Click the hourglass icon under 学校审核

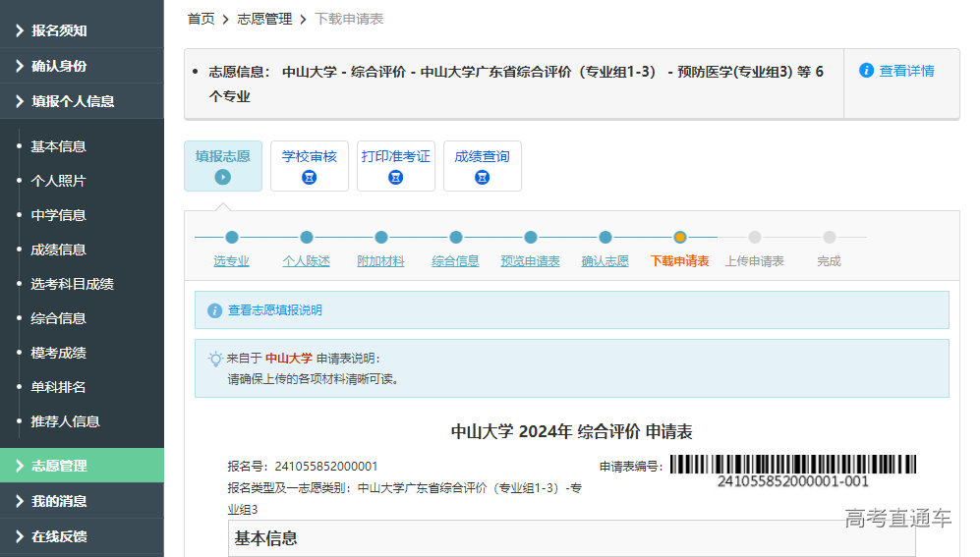[310, 178]
